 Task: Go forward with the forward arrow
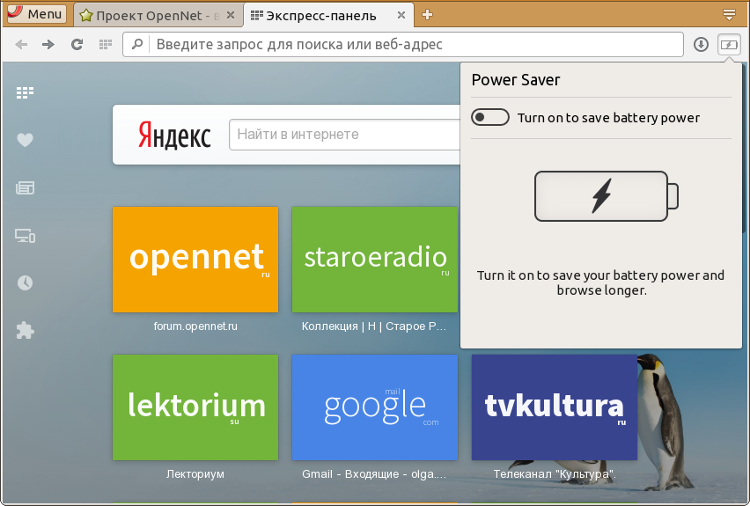pos(48,44)
